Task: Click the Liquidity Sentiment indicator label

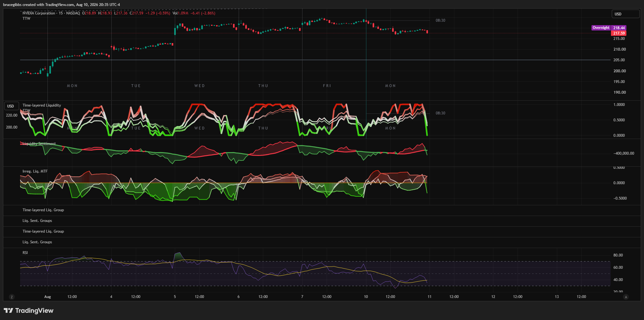Action: click(x=39, y=144)
